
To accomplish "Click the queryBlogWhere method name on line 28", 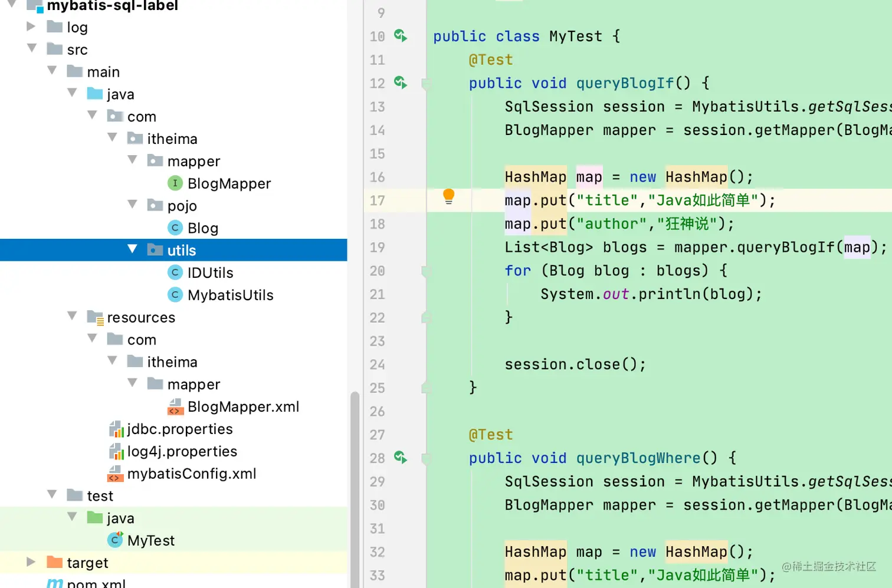I will [x=638, y=458].
